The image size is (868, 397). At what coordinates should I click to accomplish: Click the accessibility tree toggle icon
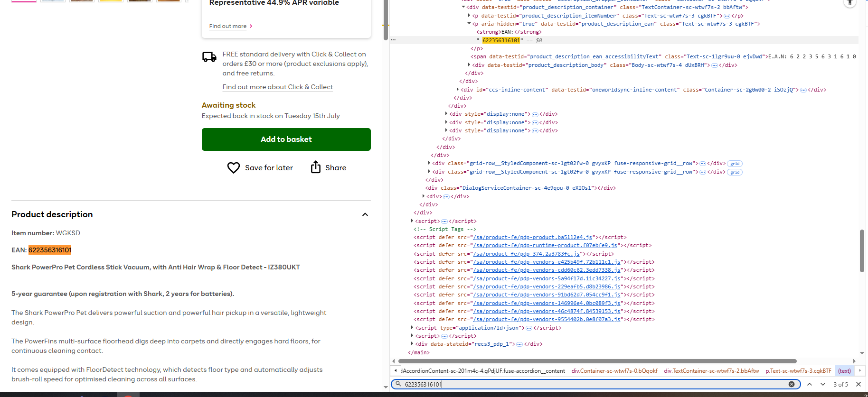point(850,3)
